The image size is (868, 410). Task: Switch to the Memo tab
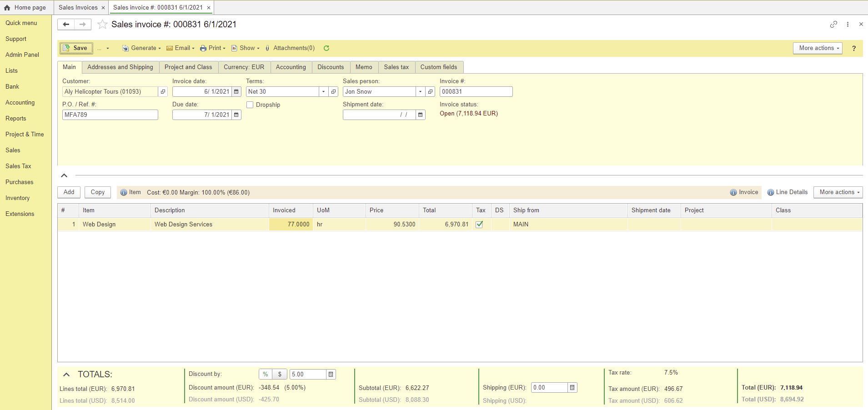click(x=364, y=67)
